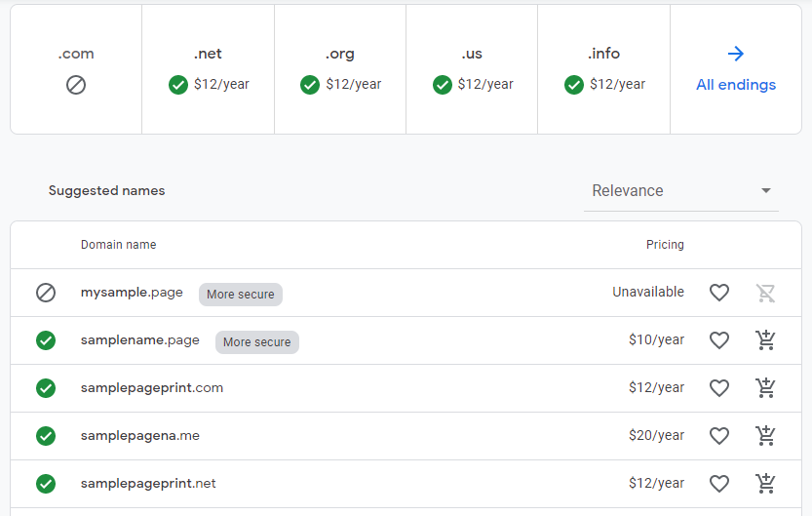Screen dimensions: 812x516
Task: Click the $12/year price under .org
Action: [x=353, y=85]
